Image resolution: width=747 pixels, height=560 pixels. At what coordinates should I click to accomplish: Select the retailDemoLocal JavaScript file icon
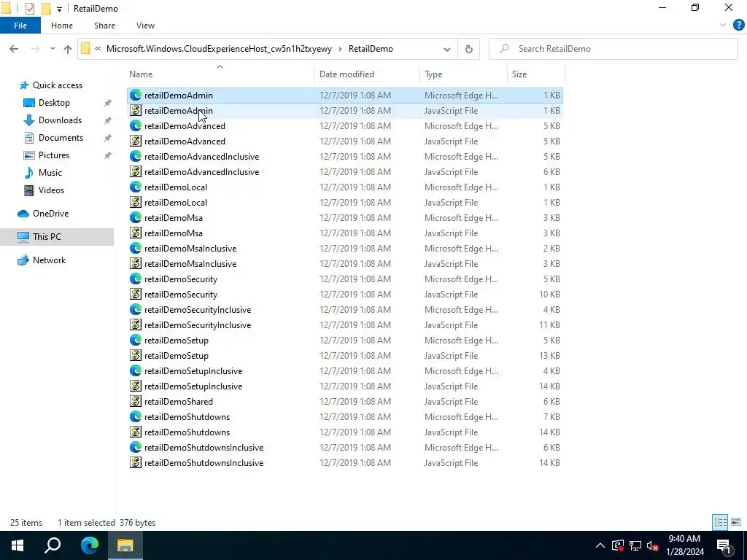pyautogui.click(x=136, y=203)
